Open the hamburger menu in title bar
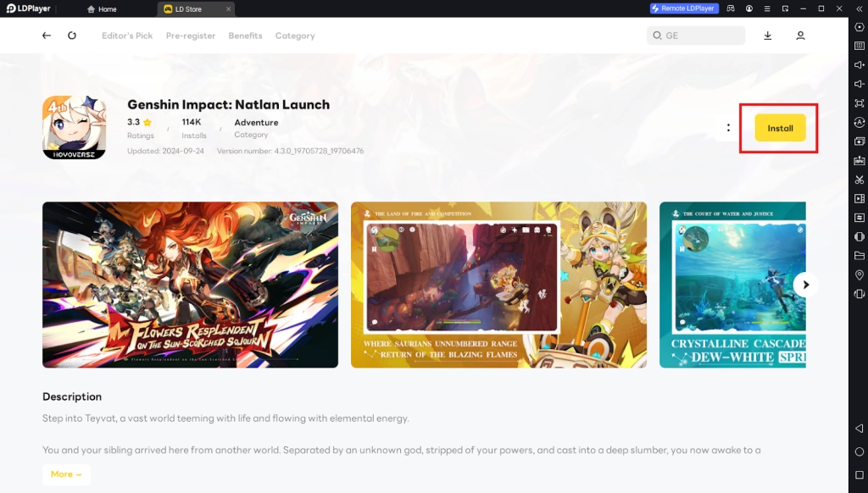868x493 pixels. click(767, 8)
